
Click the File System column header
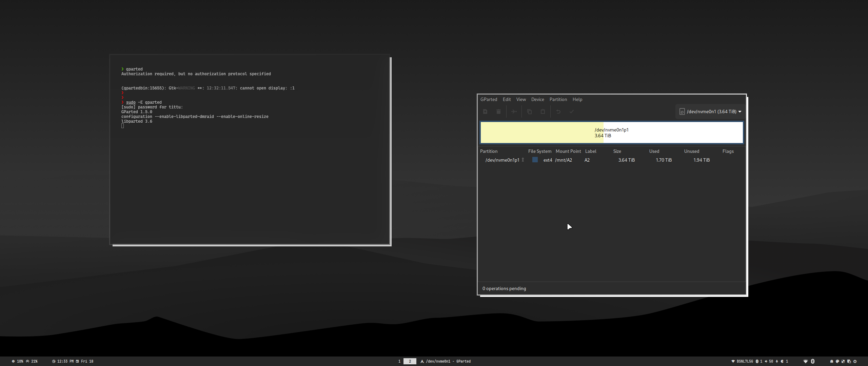tap(539, 151)
